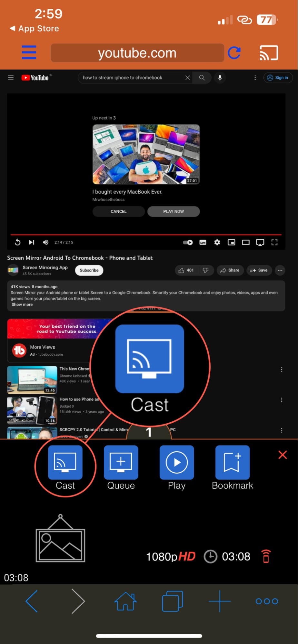Open options for How to use Phone row
This screenshot has height=644, width=298.
tap(282, 400)
